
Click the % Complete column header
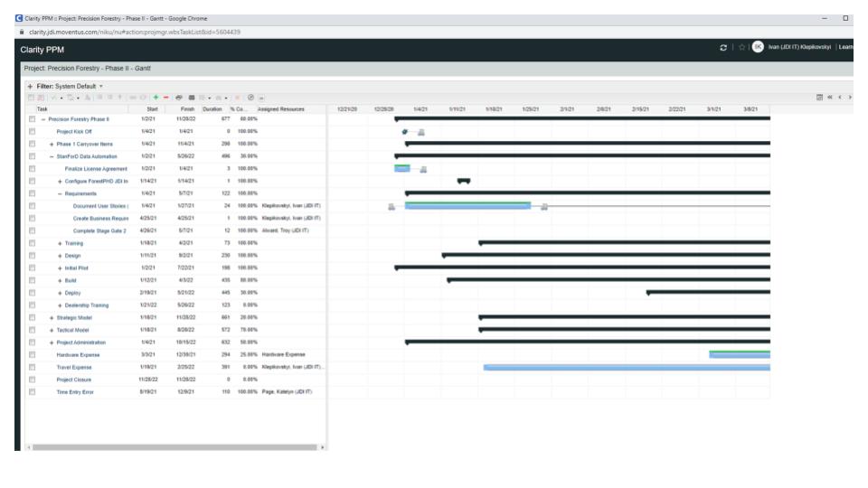click(238, 109)
